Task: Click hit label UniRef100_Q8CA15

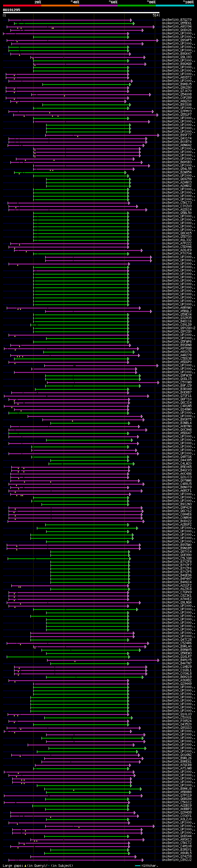Action: coord(177,233)
